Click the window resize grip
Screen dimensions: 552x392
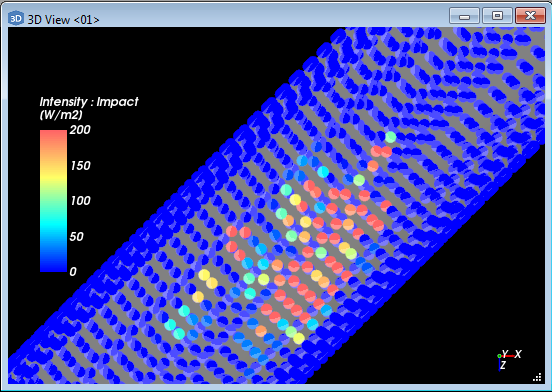coord(537,378)
